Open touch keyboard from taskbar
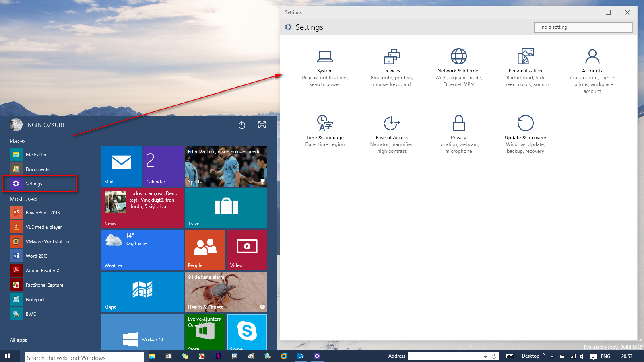Viewport: 644px width, 362px height. (510, 356)
